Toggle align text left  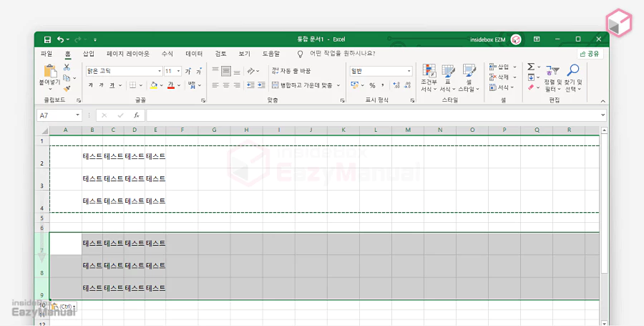click(215, 85)
